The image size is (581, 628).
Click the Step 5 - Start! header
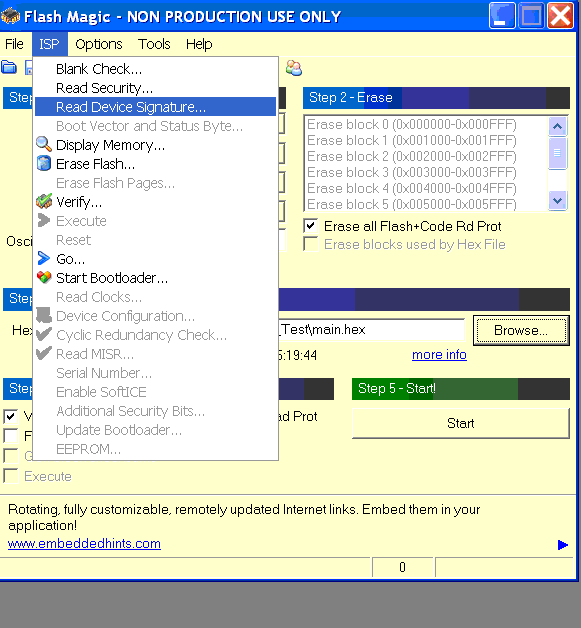(x=460, y=388)
